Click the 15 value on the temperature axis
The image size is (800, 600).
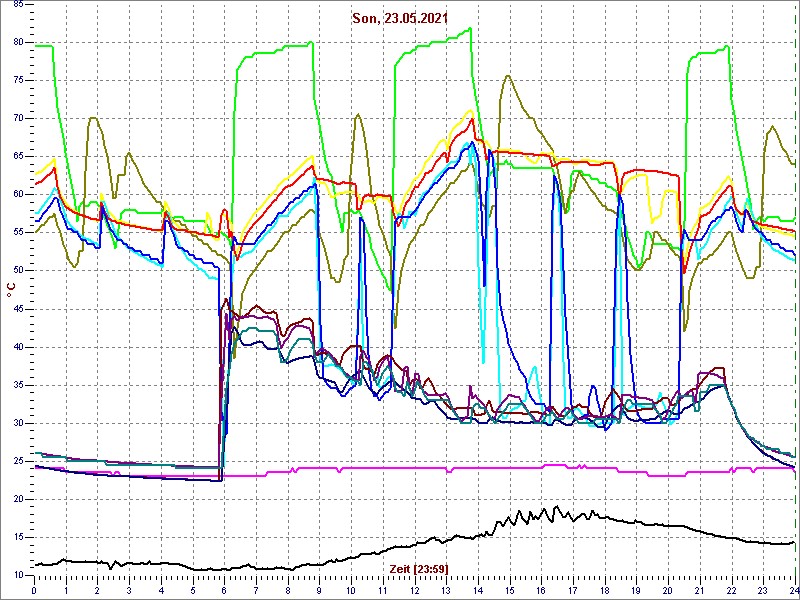point(17,538)
